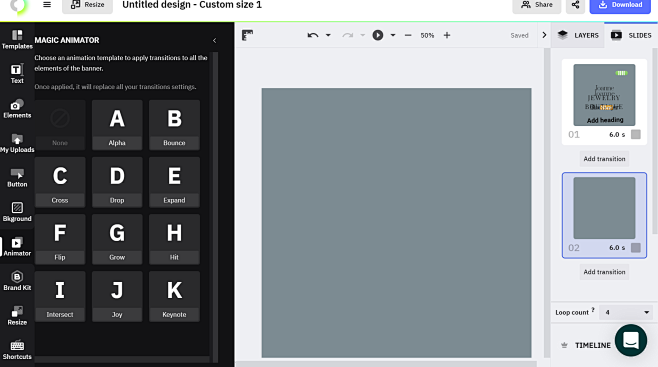This screenshot has width=658, height=367.
Task: Open the Loop count dropdown
Action: click(x=626, y=312)
